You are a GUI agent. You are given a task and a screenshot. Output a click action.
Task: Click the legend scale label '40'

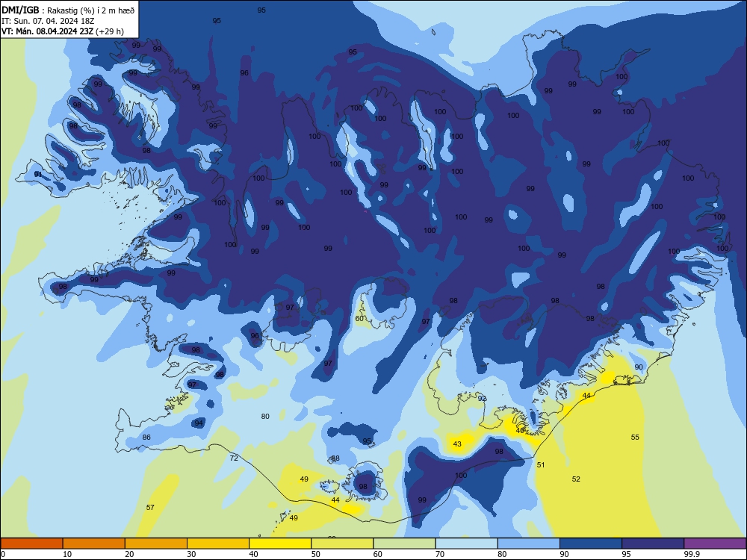pos(253,554)
